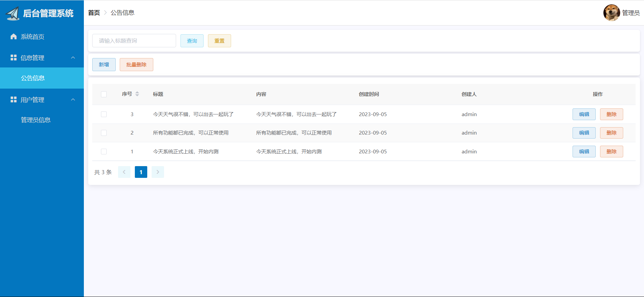
Task: Focus the 请输入标题查询 search field
Action: [x=134, y=41]
